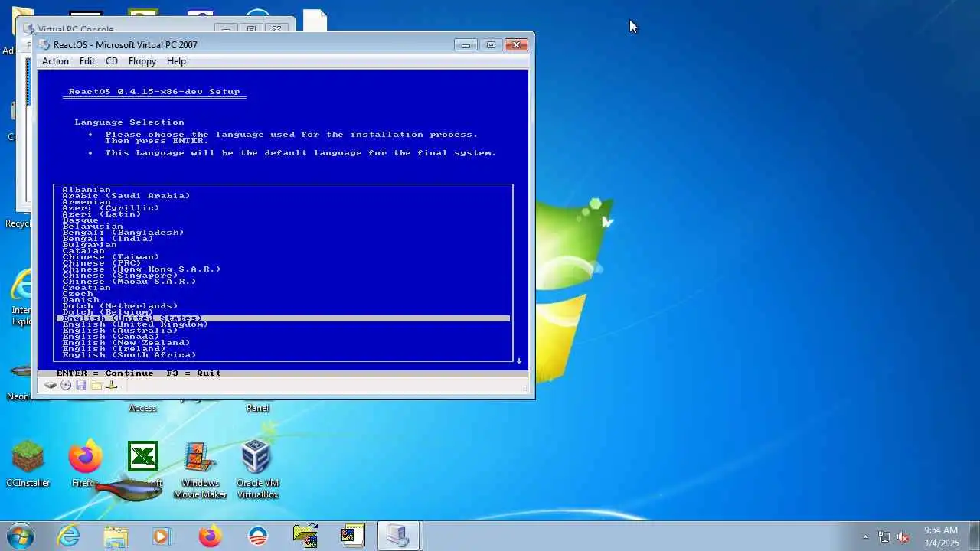Select Chinese (Hong Kong S.A.R.) language row
This screenshot has width=980, height=551.
[x=142, y=269]
